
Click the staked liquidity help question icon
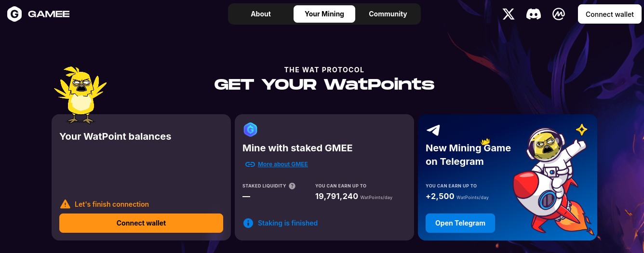click(x=292, y=186)
